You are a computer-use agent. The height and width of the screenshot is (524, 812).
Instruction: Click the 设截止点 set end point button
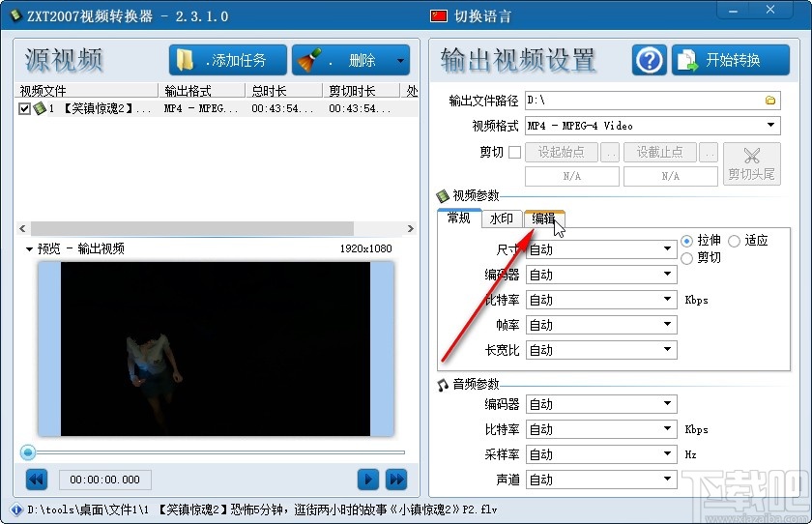(659, 152)
